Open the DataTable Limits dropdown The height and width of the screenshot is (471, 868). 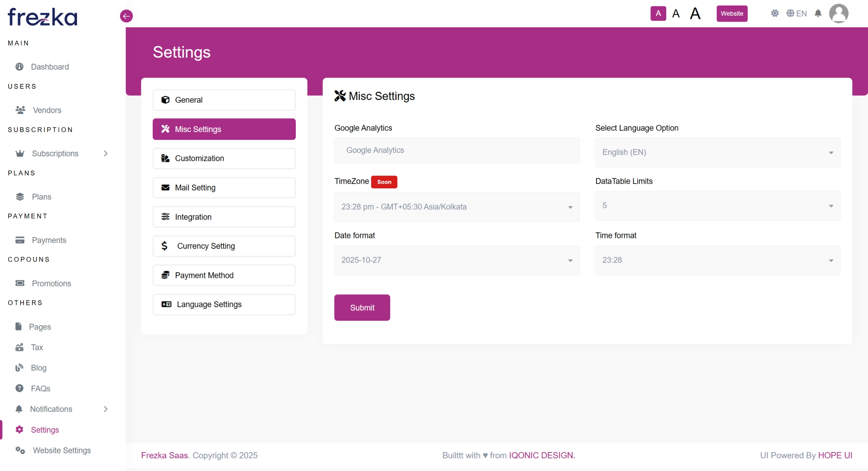click(x=717, y=205)
